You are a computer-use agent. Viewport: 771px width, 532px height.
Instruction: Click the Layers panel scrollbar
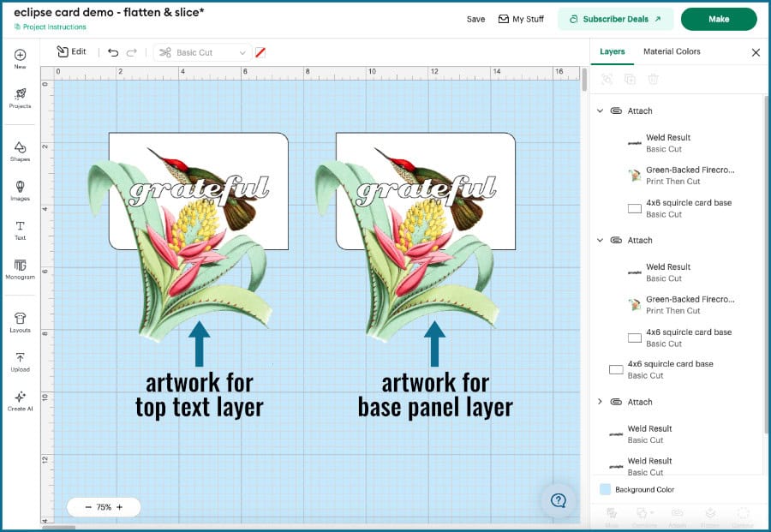765,266
